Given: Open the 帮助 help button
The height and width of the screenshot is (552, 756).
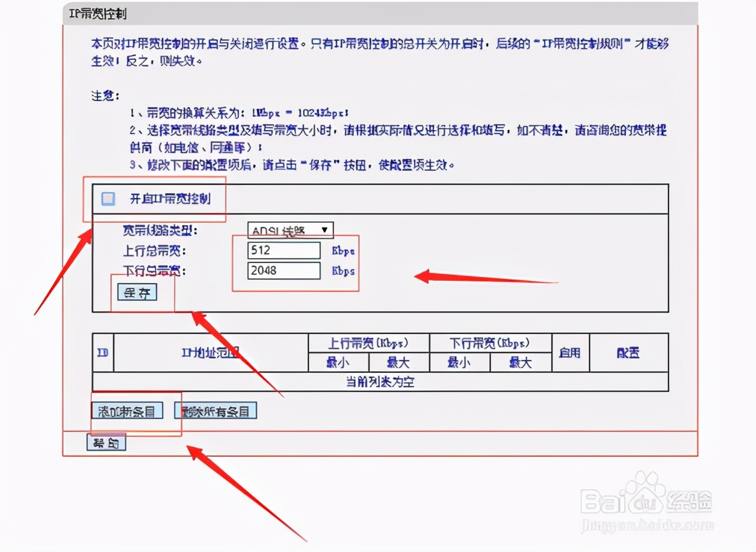Looking at the screenshot, I should [x=106, y=442].
